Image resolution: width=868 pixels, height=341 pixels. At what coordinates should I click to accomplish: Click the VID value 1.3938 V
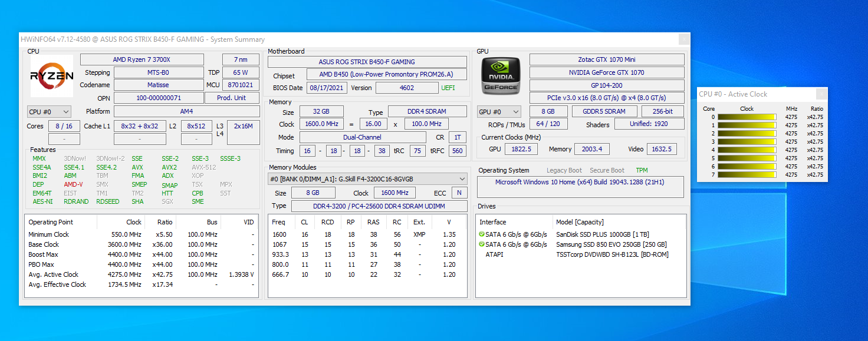tap(241, 274)
